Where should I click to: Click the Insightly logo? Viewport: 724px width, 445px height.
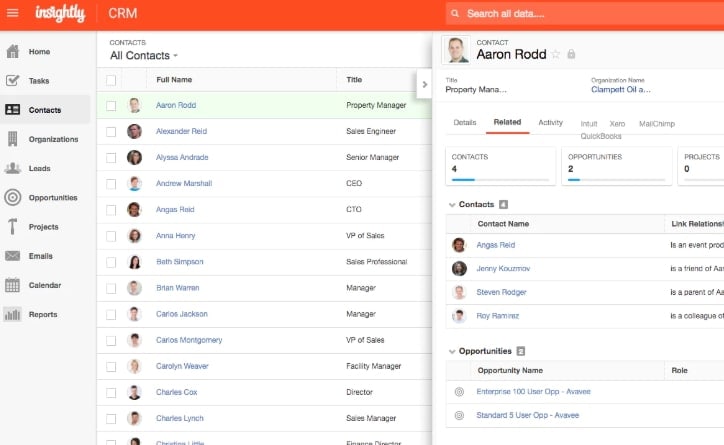[x=60, y=13]
